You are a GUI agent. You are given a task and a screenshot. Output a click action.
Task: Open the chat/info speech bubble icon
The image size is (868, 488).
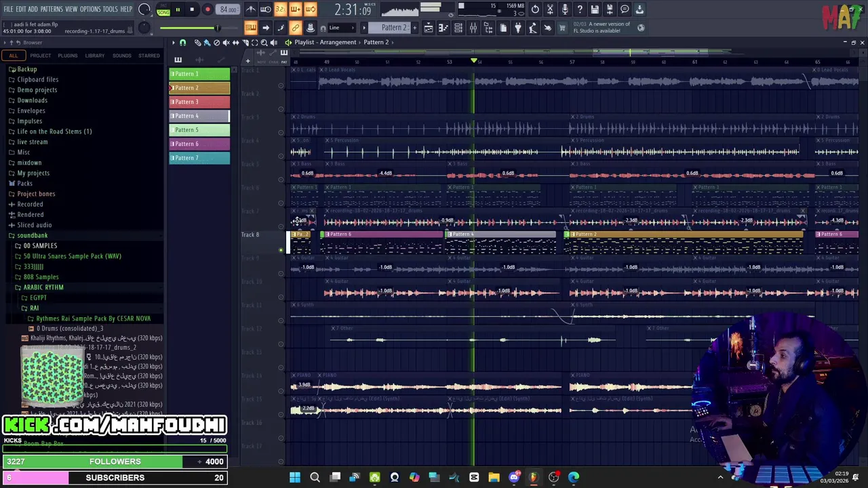click(625, 9)
